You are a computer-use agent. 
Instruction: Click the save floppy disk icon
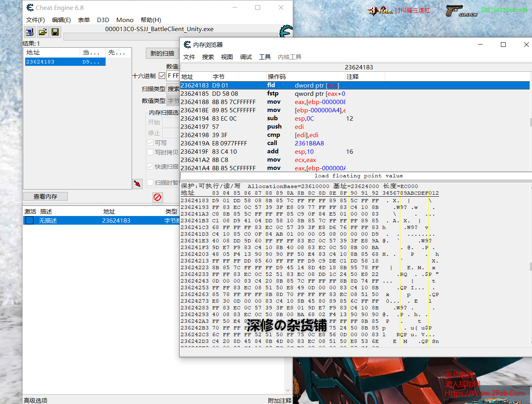pos(55,32)
